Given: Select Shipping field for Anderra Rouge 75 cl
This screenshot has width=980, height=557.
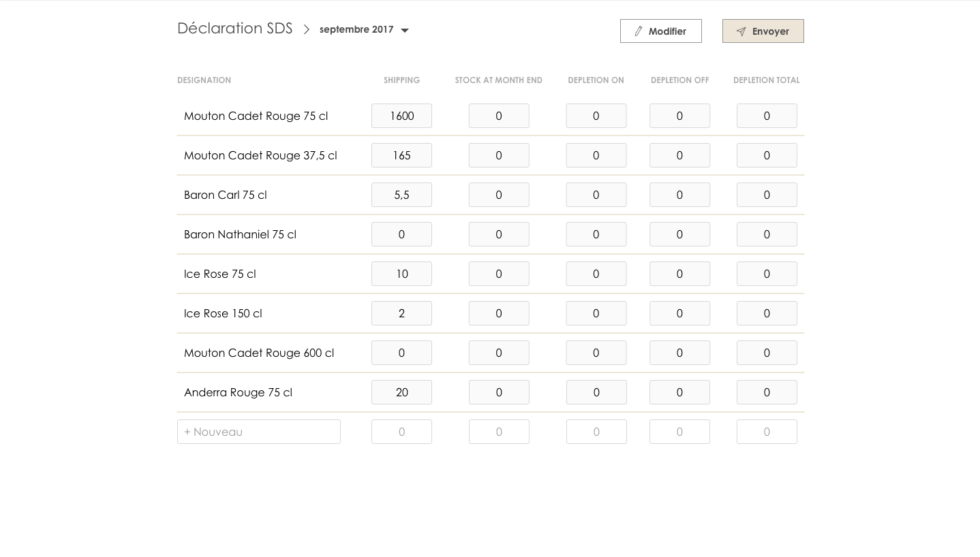Looking at the screenshot, I should point(401,392).
